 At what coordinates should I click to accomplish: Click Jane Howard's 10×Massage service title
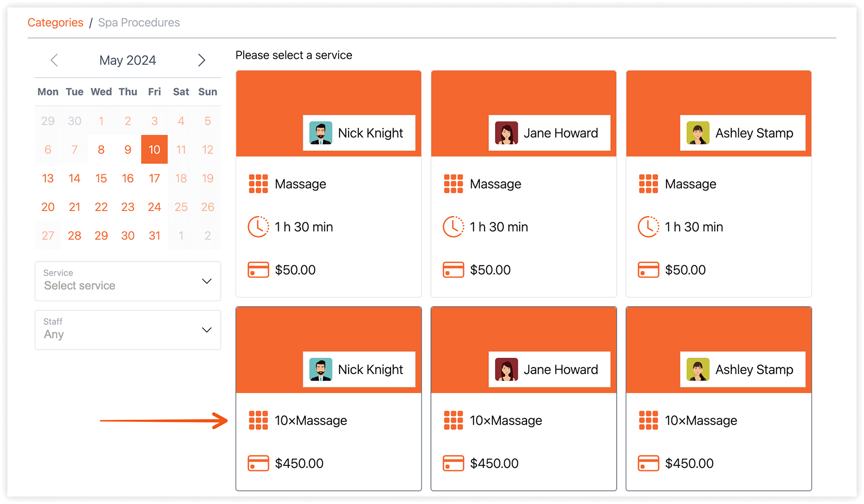tap(506, 421)
